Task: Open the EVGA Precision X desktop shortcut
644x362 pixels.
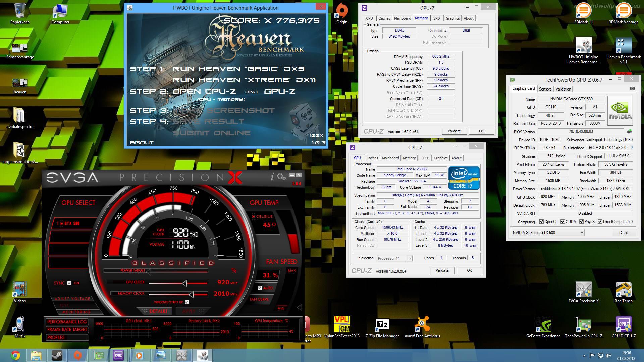Action: click(x=583, y=292)
